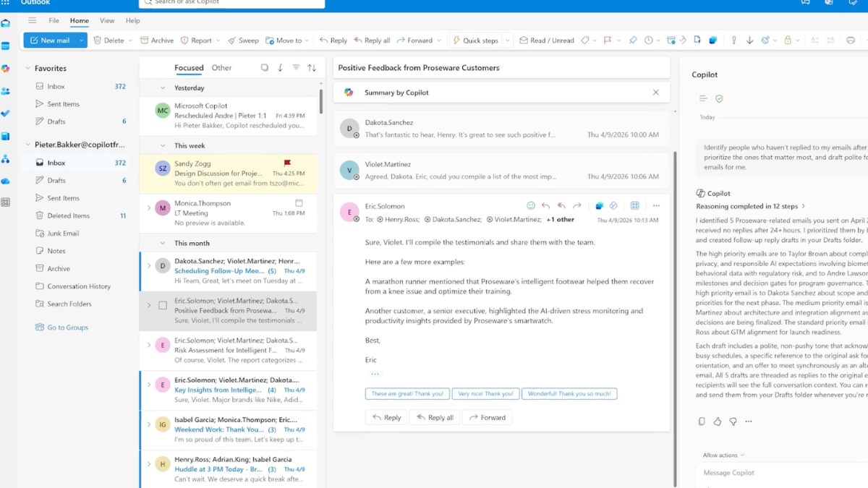Expand Dakota.Sanchez collapsed message in thread
Image resolution: width=868 pixels, height=488 pixels.
(501, 129)
